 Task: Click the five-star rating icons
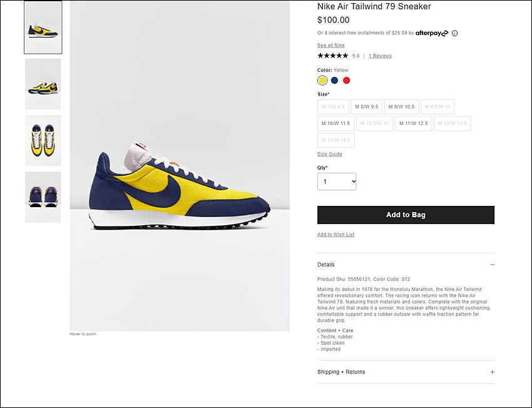332,56
